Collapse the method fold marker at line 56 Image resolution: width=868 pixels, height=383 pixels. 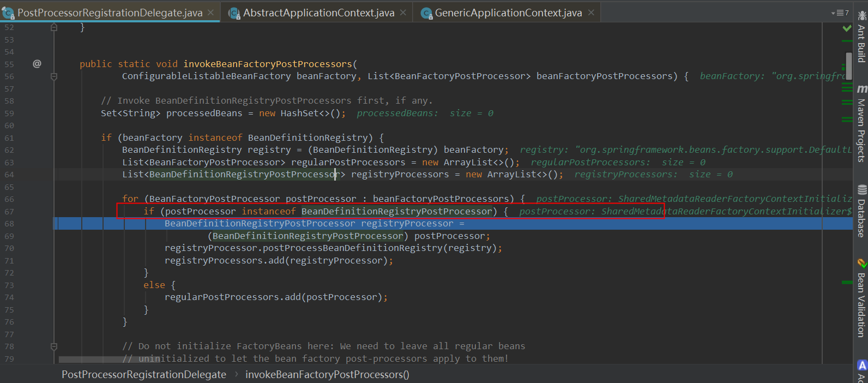54,76
